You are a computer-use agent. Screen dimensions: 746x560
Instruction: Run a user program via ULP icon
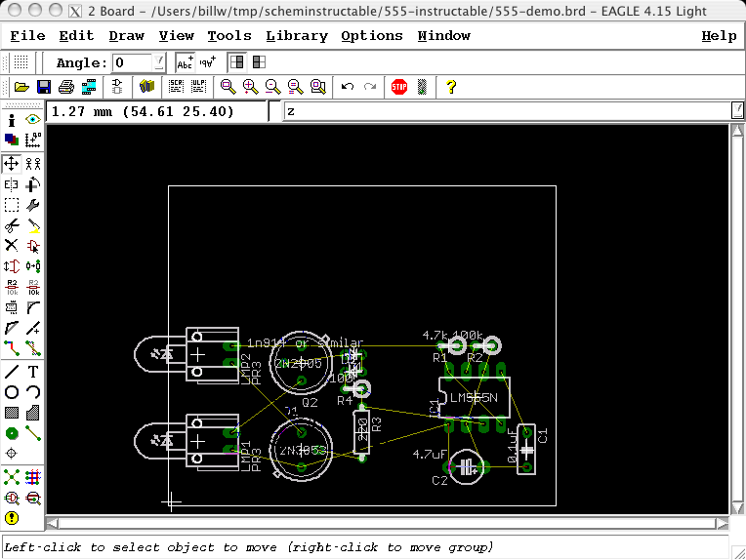click(199, 87)
